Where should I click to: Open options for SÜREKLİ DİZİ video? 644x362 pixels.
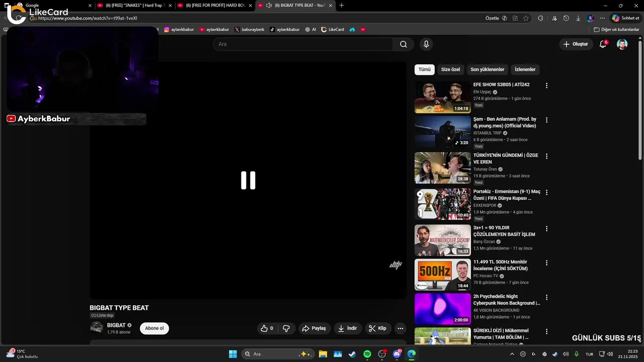(x=546, y=332)
